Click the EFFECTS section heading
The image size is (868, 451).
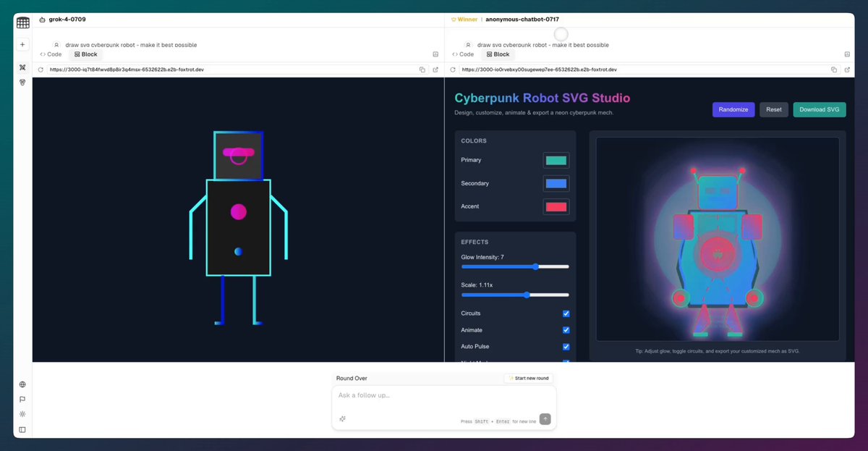pos(475,242)
